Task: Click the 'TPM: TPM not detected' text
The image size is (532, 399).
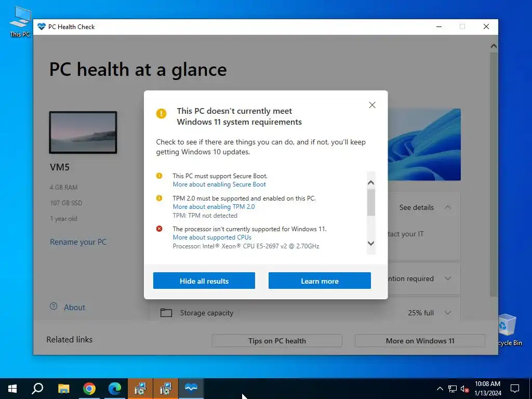Action: (x=205, y=216)
